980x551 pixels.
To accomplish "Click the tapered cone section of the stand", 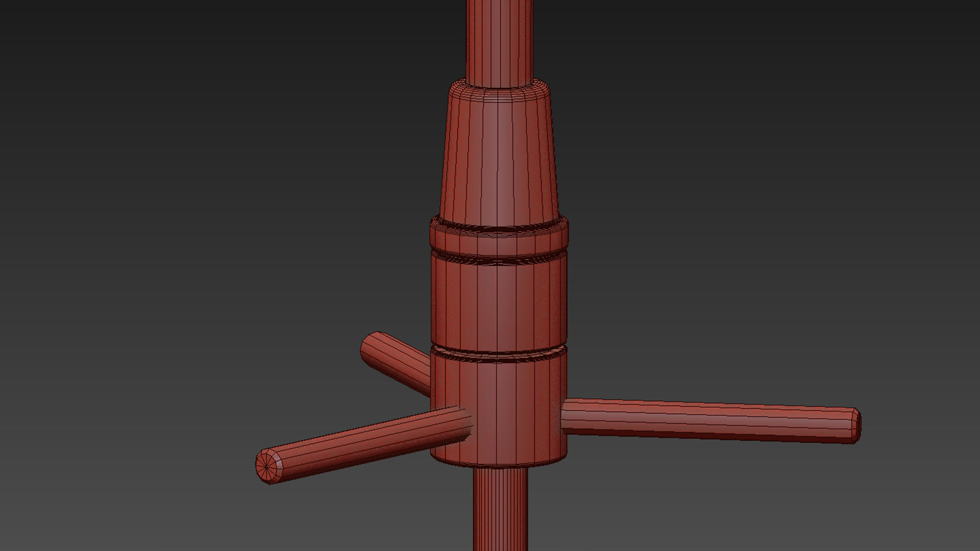I will click(499, 153).
